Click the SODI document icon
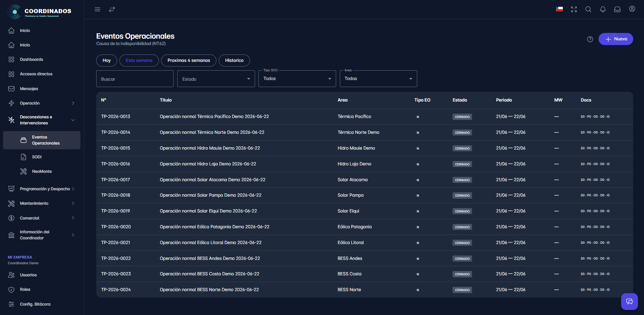The image size is (644, 315). click(x=24, y=157)
